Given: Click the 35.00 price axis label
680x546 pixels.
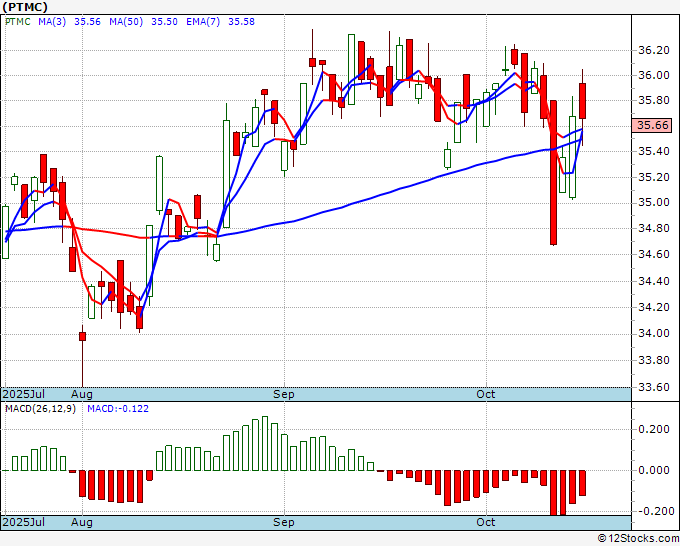Looking at the screenshot, I should 654,202.
